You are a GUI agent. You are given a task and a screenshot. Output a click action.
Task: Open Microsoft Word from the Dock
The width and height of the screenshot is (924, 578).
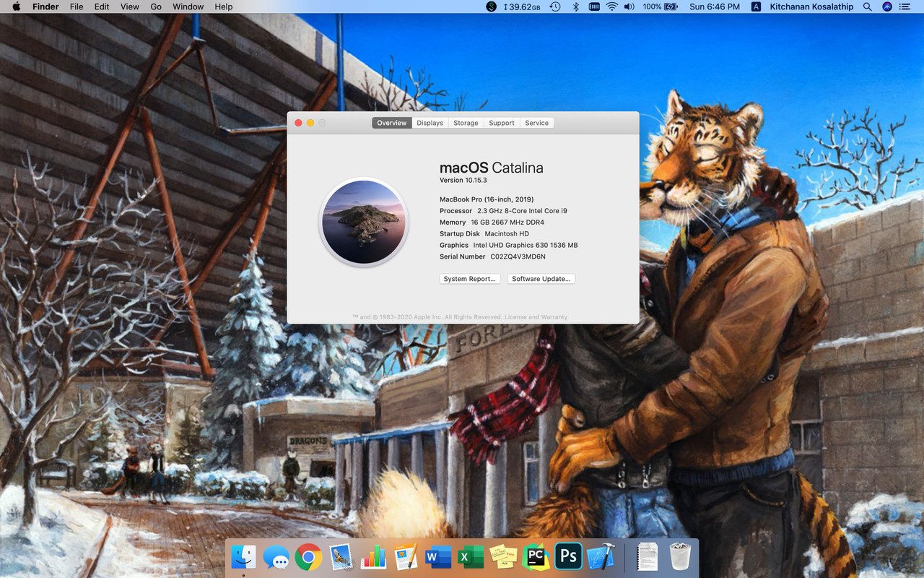click(438, 557)
